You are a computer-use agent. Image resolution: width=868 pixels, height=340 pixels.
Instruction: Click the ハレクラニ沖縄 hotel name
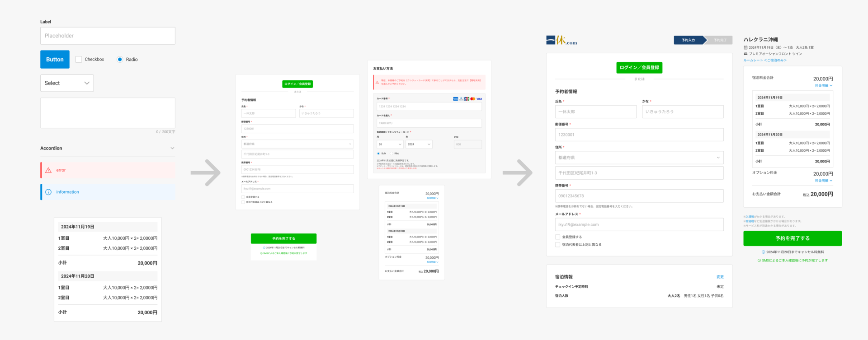761,40
